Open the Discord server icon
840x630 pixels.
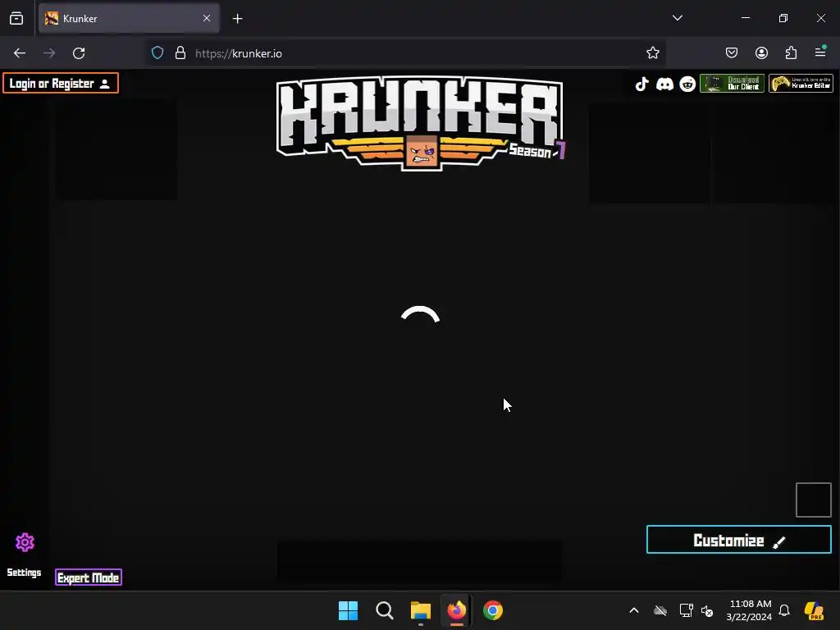[x=664, y=84]
